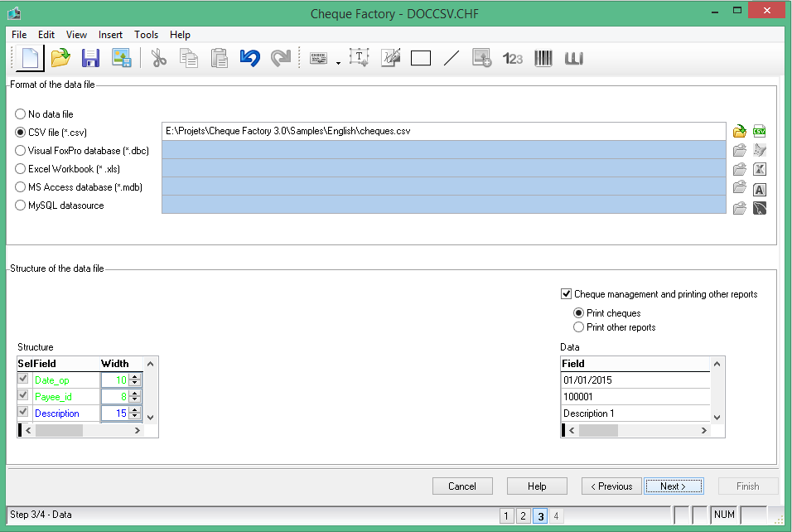Screen dimensions: 792x532
Task: Click the Help button in wizard
Action: [537, 486]
